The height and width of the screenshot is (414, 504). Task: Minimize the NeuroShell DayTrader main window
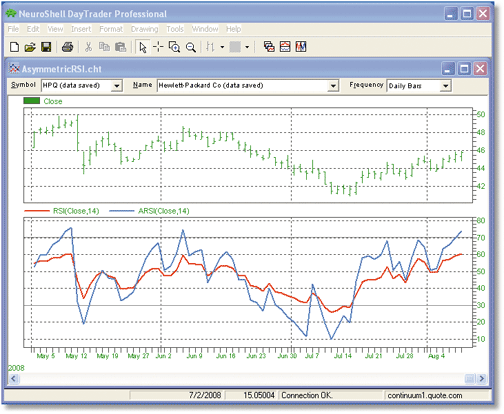451,14
